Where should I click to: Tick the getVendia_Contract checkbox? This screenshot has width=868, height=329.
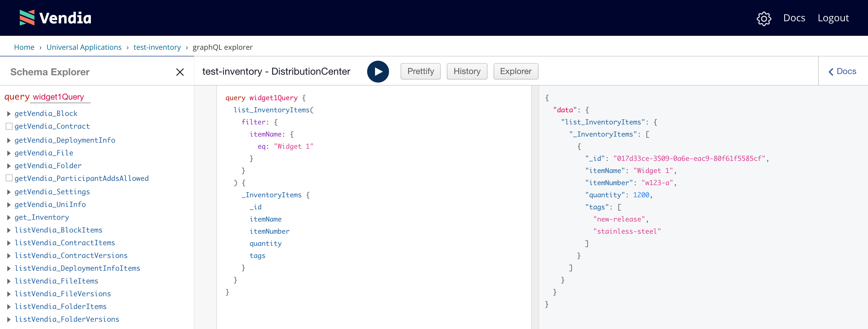9,126
